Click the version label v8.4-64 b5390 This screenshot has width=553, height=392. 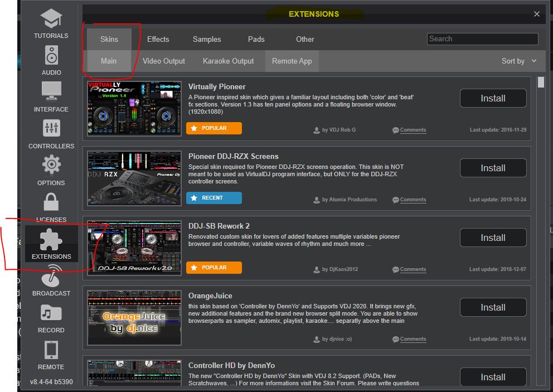pyautogui.click(x=51, y=382)
